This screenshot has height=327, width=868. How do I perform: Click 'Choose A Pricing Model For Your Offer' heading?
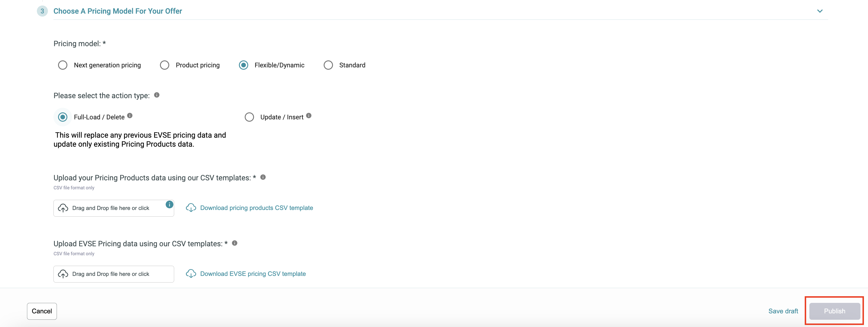(x=118, y=11)
